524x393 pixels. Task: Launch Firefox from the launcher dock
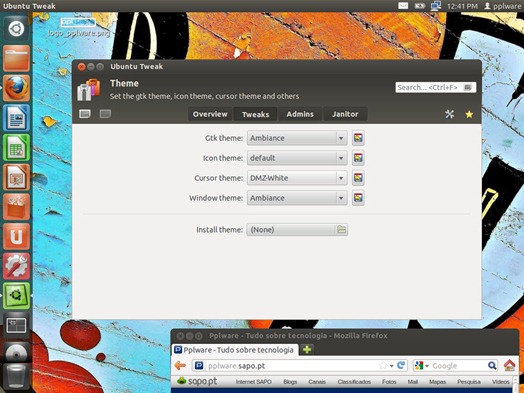pyautogui.click(x=16, y=88)
